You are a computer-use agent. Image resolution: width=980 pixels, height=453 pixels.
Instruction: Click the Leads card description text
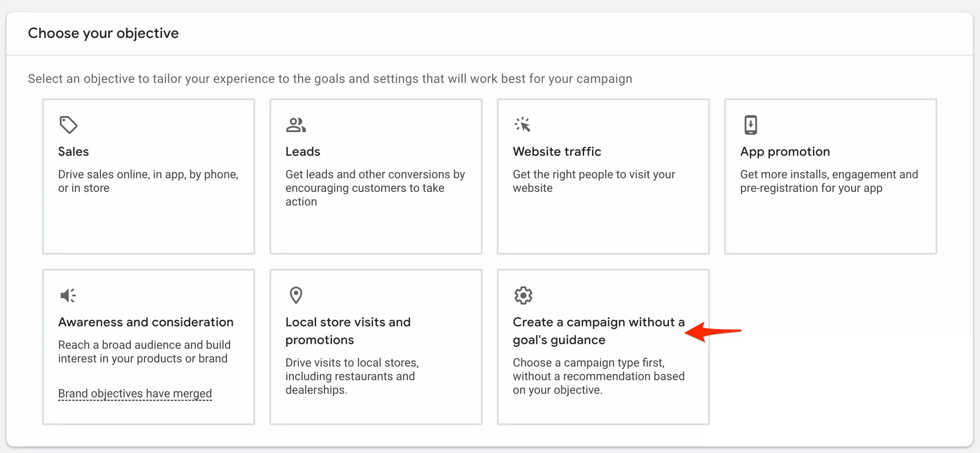375,188
